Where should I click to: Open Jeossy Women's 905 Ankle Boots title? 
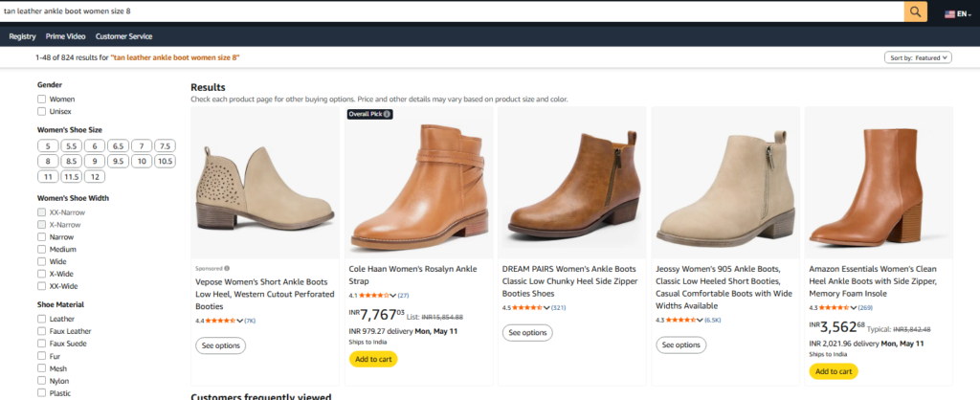pos(724,287)
